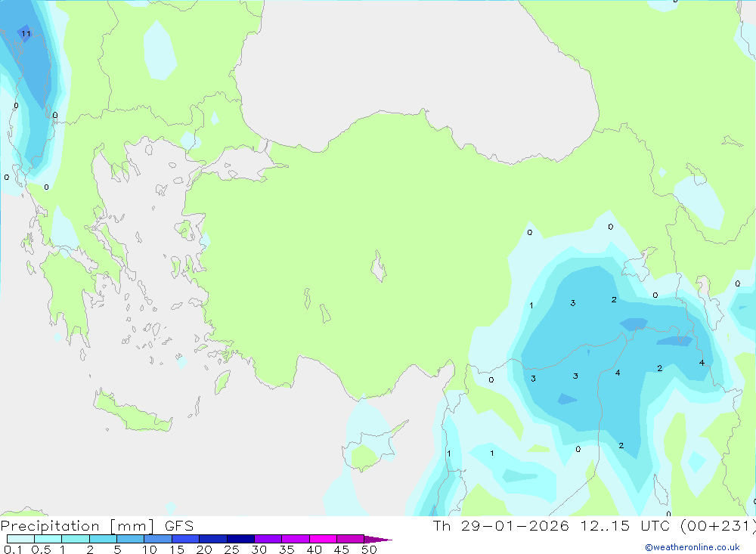Click the legend label '40'
Screen dimensions: 756x554
(x=314, y=549)
